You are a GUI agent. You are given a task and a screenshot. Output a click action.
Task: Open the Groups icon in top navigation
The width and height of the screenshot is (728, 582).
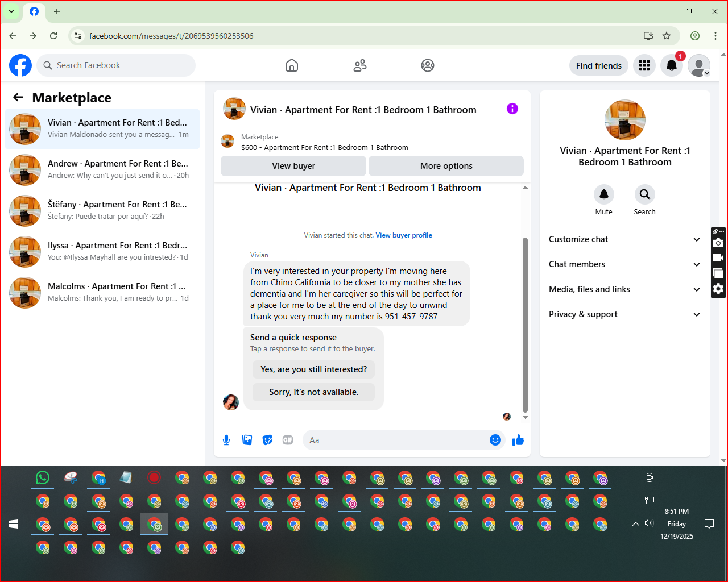[x=428, y=65]
